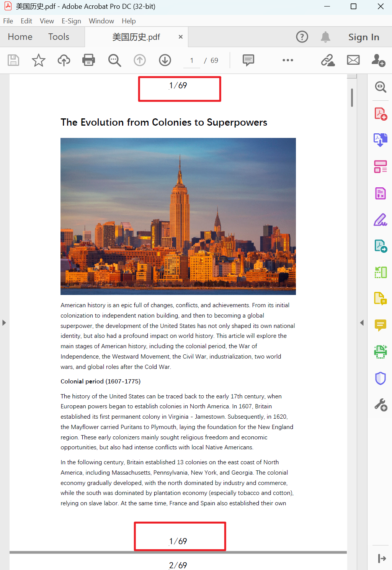Image resolution: width=392 pixels, height=570 pixels.
Task: Click the upload to cloud icon
Action: [64, 60]
